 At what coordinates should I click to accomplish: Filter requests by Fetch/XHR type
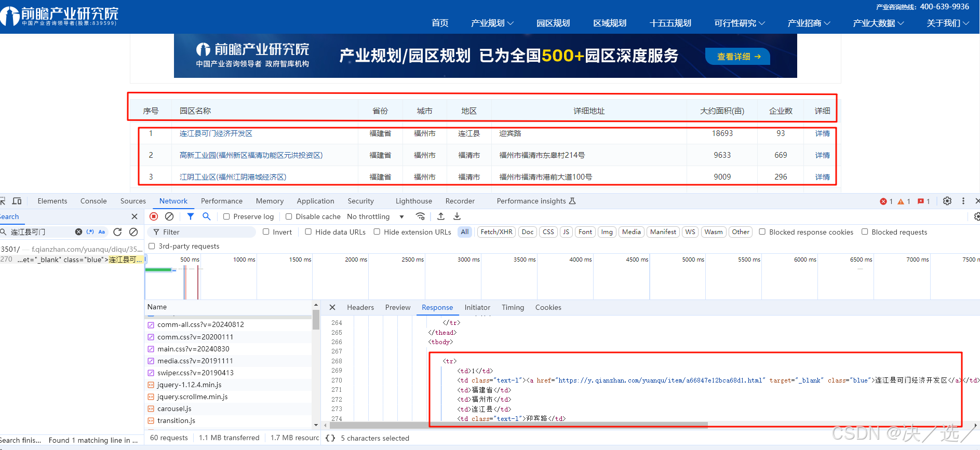pyautogui.click(x=496, y=232)
